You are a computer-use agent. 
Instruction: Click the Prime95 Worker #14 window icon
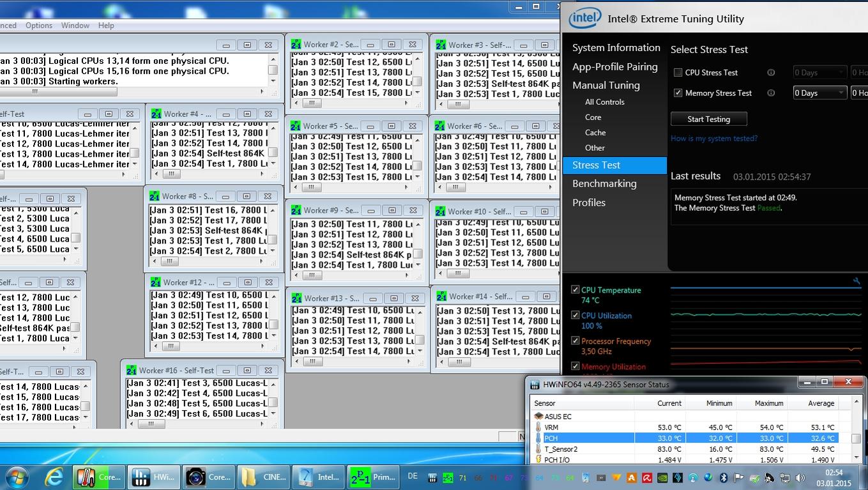(x=441, y=296)
